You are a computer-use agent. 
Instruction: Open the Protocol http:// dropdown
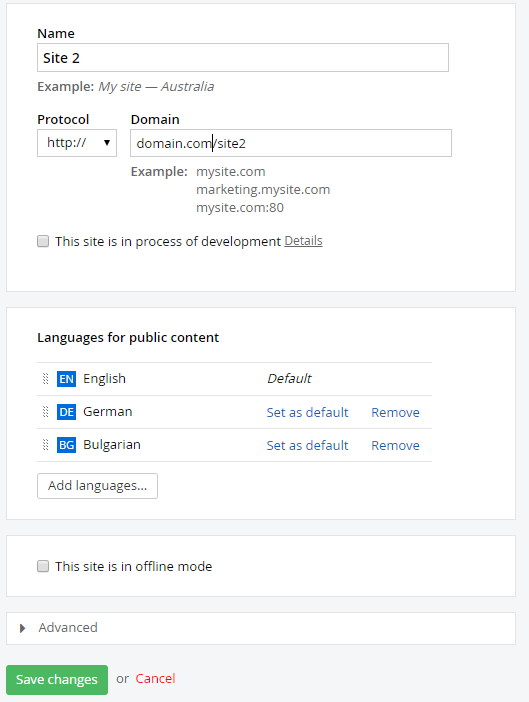click(x=77, y=143)
